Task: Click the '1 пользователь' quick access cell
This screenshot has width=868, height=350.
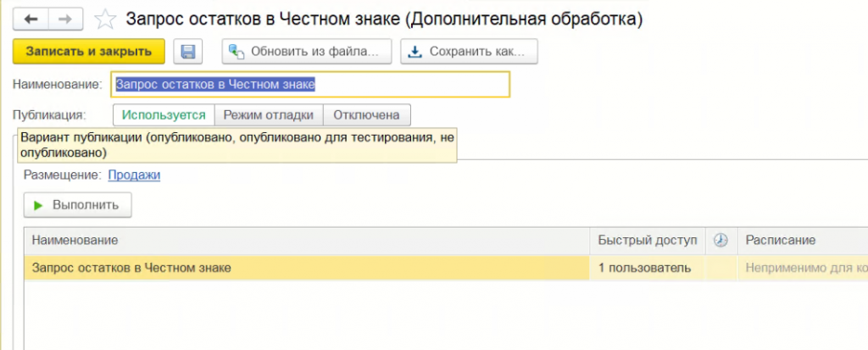Action: click(x=645, y=268)
